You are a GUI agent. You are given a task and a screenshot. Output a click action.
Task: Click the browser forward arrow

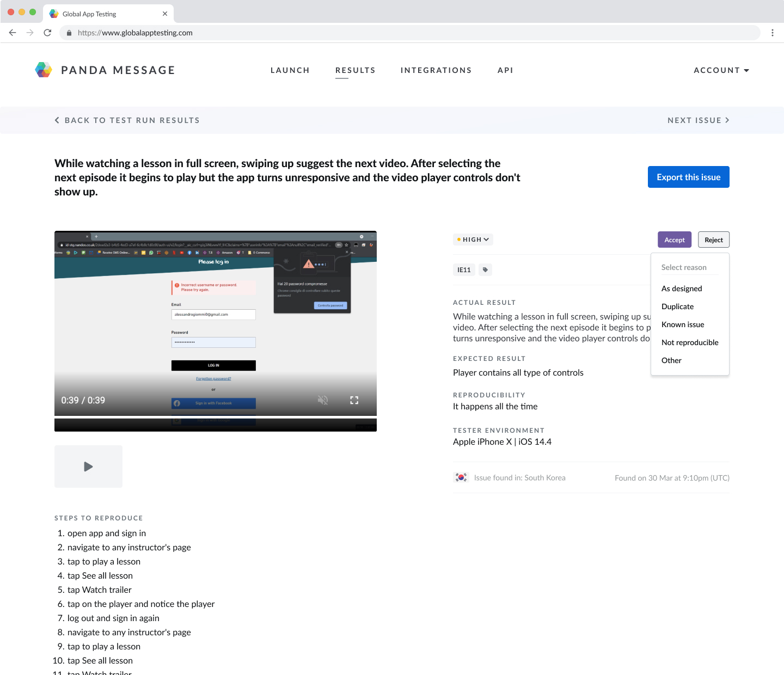(x=30, y=33)
